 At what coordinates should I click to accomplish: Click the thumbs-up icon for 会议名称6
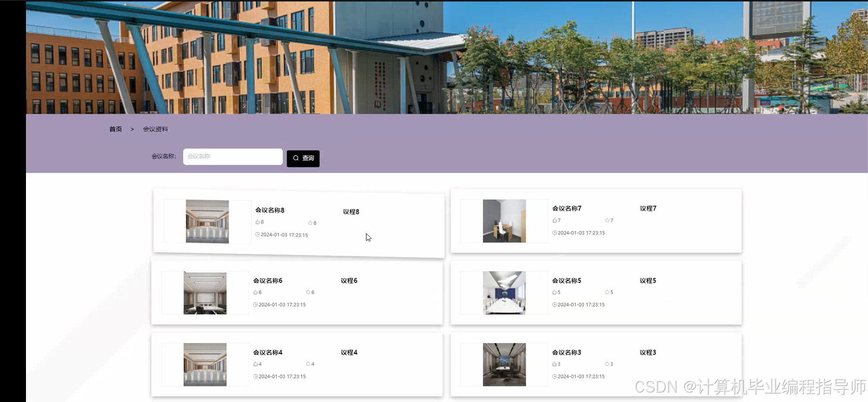(255, 292)
